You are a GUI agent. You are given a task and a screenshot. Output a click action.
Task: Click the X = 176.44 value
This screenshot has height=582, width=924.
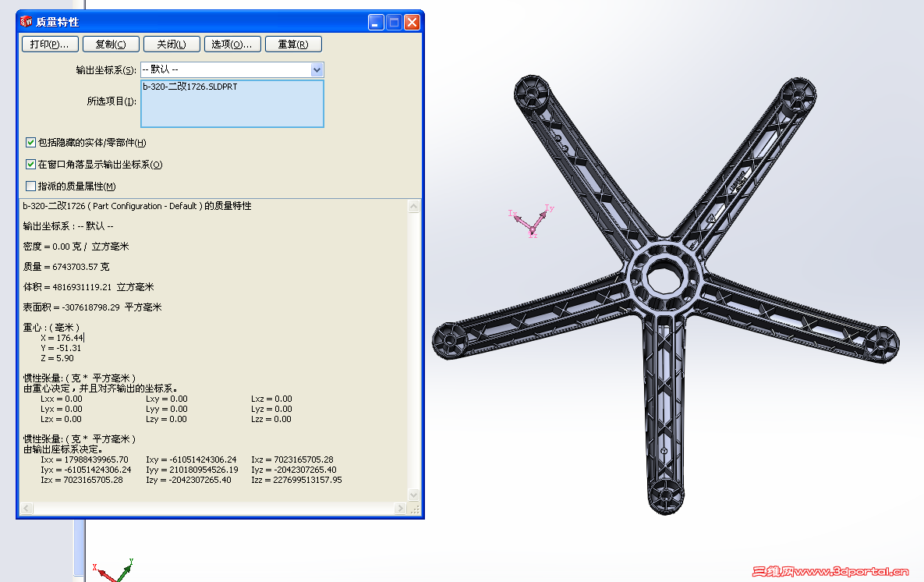(62, 338)
